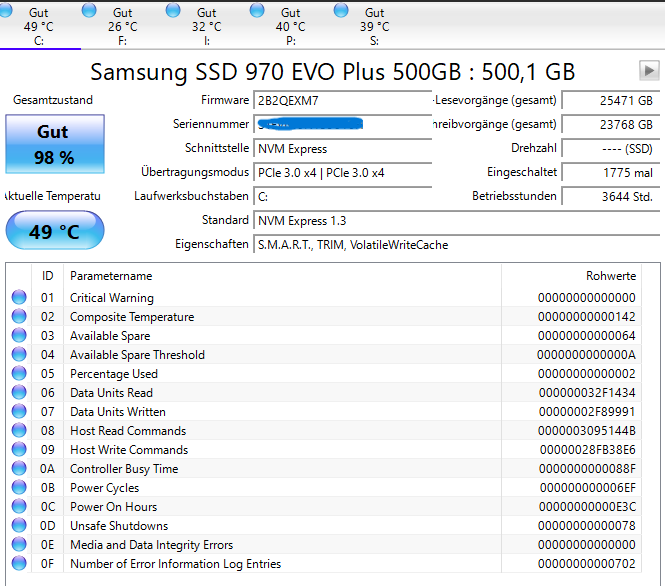Image resolution: width=665 pixels, height=586 pixels.
Task: Click the ID column header
Action: point(48,276)
